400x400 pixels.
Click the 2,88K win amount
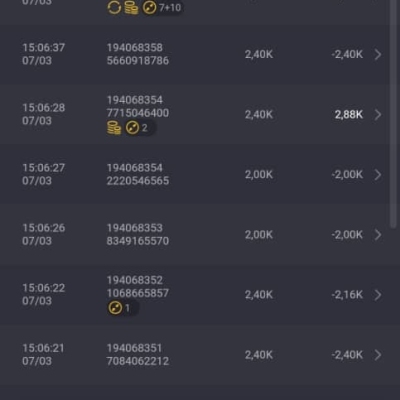click(x=349, y=115)
